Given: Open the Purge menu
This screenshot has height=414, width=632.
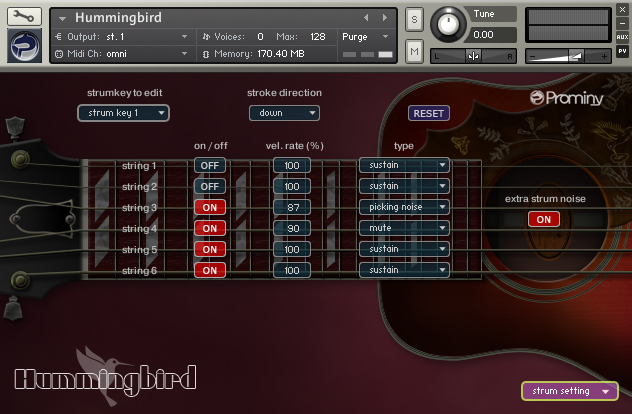Looking at the screenshot, I should 361,36.
